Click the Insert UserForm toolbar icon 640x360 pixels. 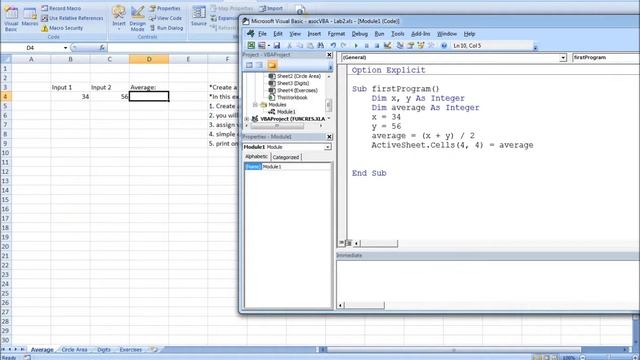tap(262, 46)
